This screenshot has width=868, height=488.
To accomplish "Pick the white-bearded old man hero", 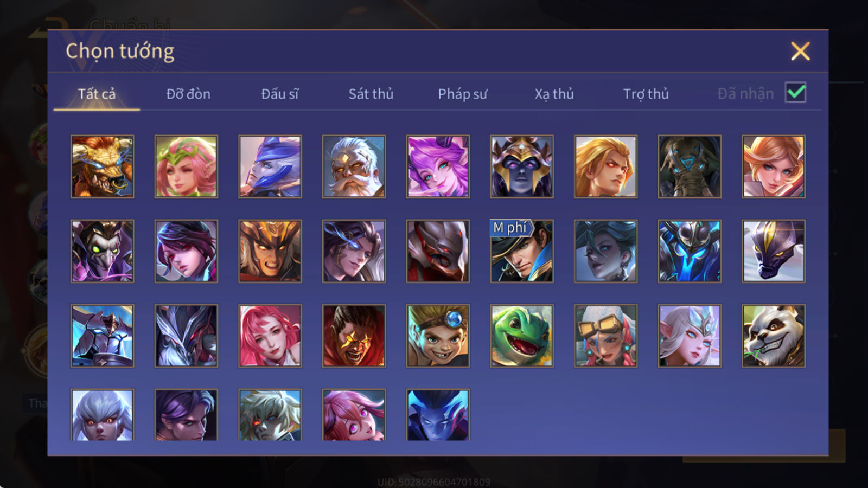I will [x=354, y=166].
